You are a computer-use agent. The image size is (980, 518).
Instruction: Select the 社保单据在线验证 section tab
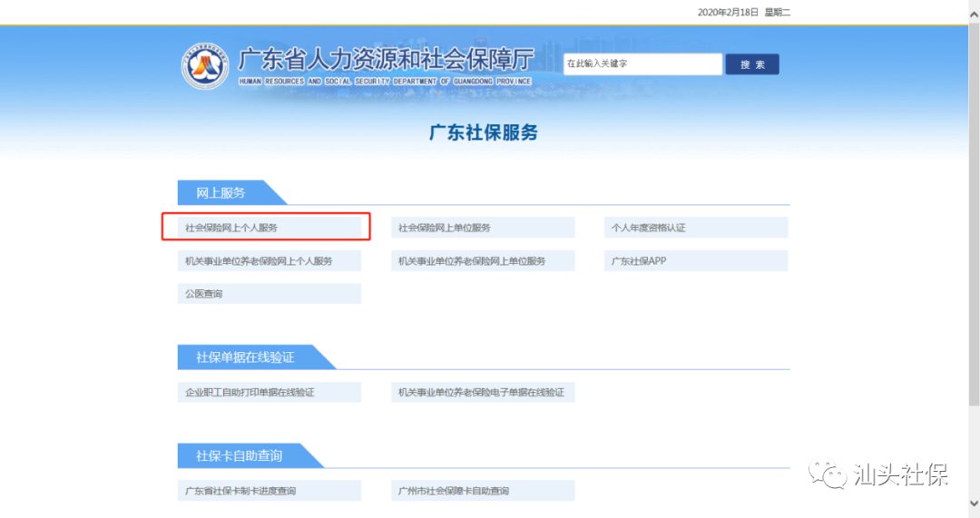pos(245,357)
